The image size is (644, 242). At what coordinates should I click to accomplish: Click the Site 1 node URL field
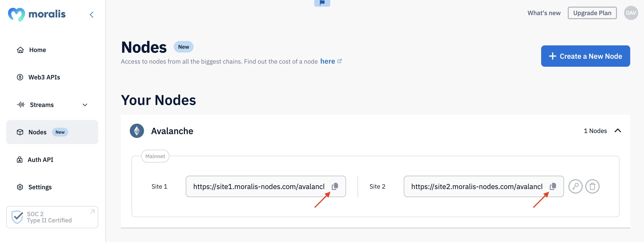[266, 186]
